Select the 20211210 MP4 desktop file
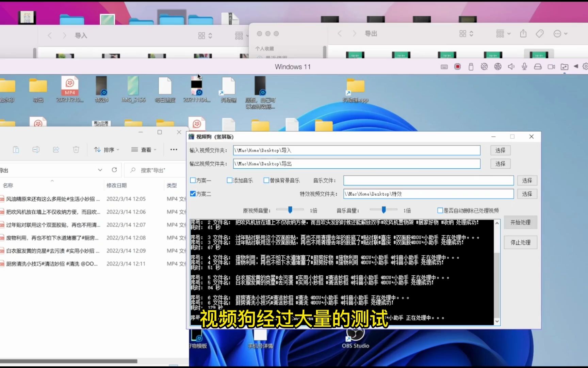Viewport: 588px width, 368px height. [70, 90]
